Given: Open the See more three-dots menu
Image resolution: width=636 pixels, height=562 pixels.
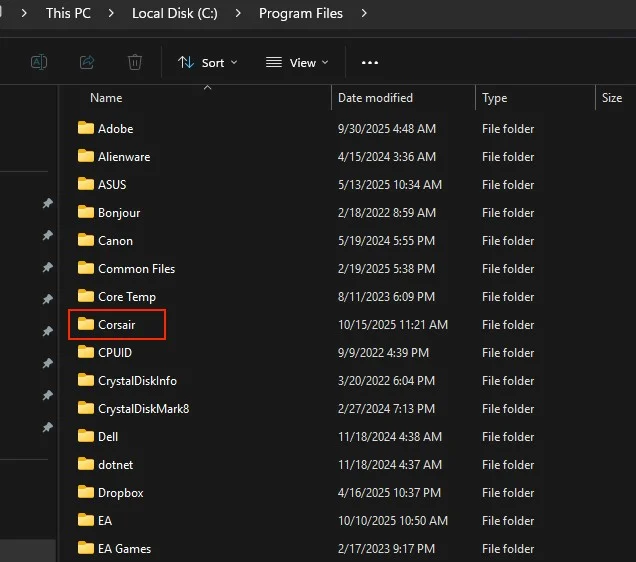Looking at the screenshot, I should click(x=370, y=63).
